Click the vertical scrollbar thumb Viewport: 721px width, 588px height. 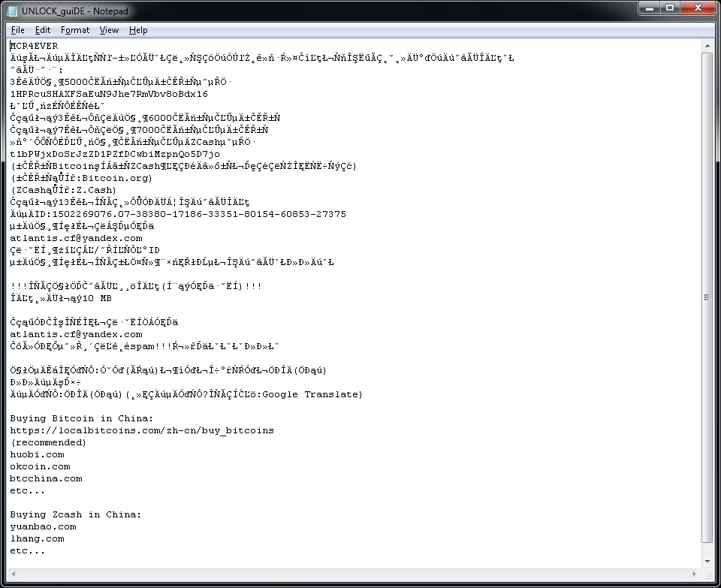click(707, 297)
